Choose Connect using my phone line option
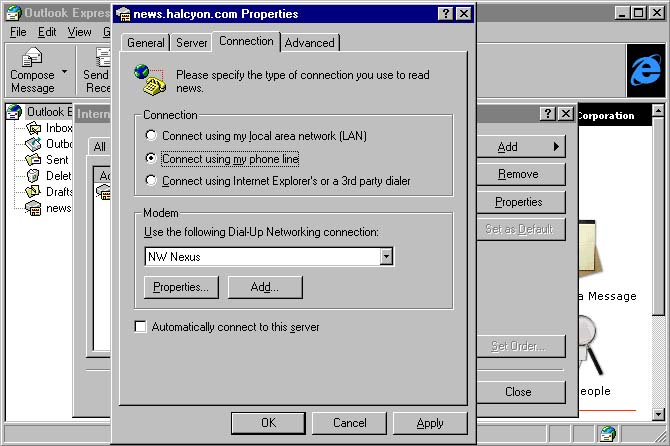Screen dimensions: 670x446 tap(151, 158)
